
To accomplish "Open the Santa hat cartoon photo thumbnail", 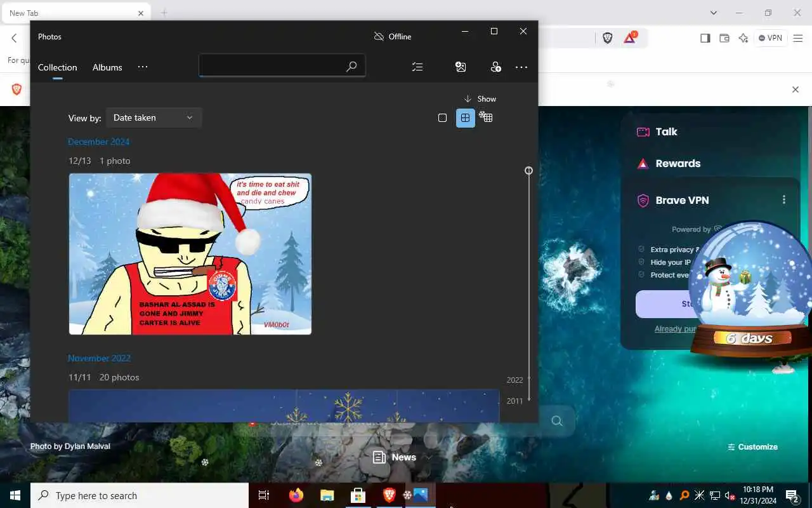I will click(x=190, y=254).
